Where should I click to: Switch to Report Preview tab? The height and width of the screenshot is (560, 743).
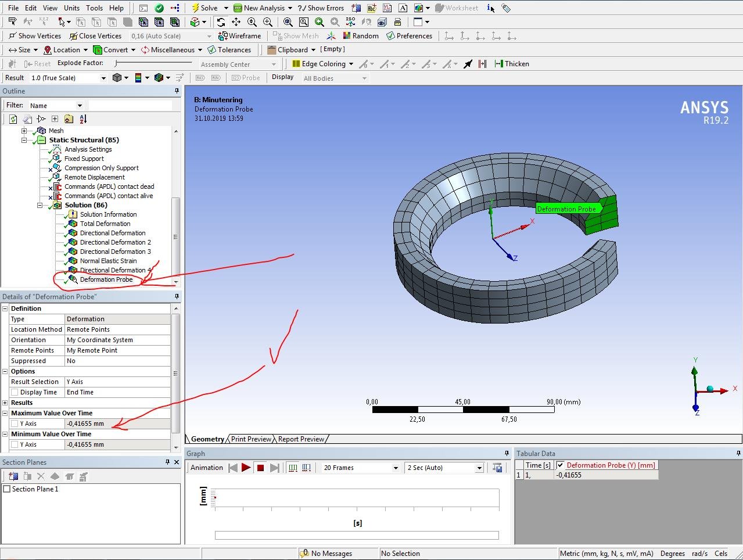click(x=301, y=439)
